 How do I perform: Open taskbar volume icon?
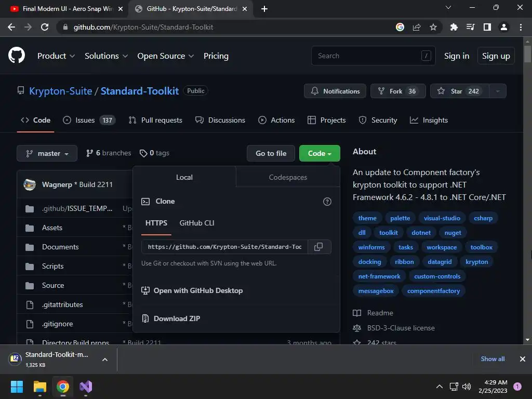(467, 387)
